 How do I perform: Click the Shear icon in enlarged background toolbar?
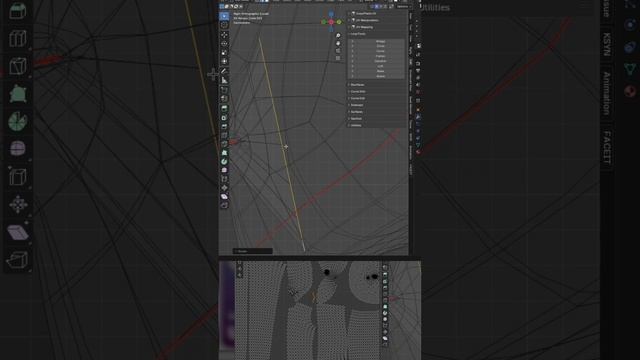click(x=18, y=232)
